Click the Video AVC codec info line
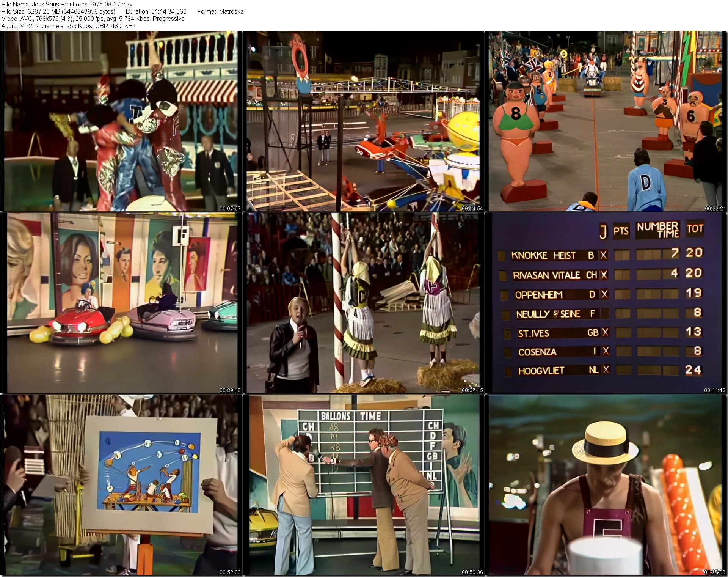This screenshot has width=728, height=577. click(93, 19)
